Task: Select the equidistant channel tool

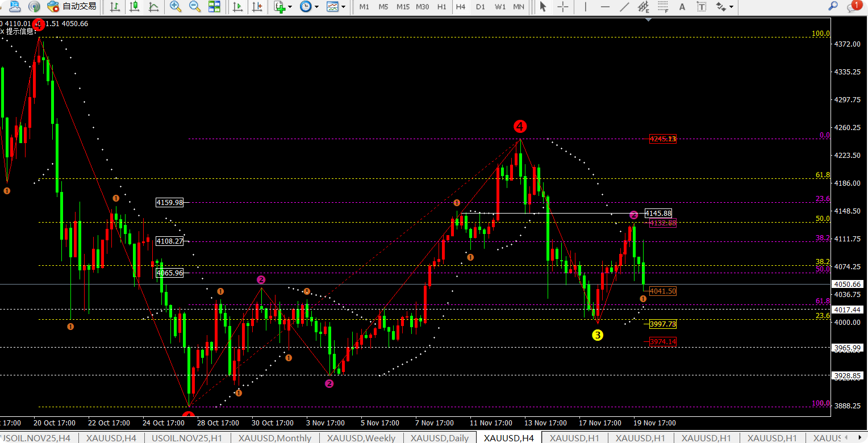Action: 644,7
